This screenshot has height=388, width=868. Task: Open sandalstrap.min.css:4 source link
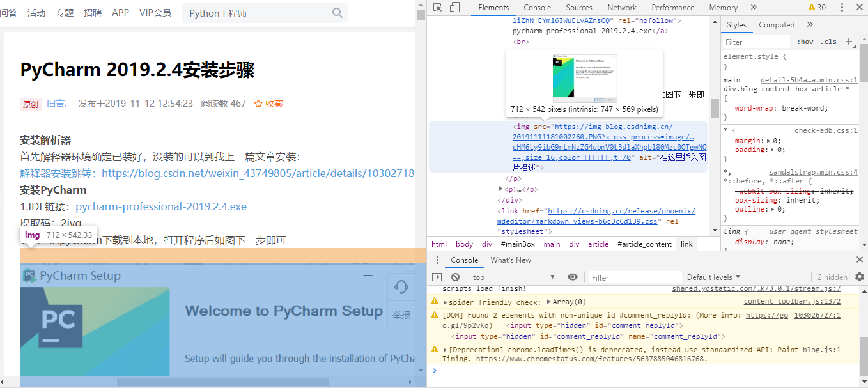[x=813, y=172]
